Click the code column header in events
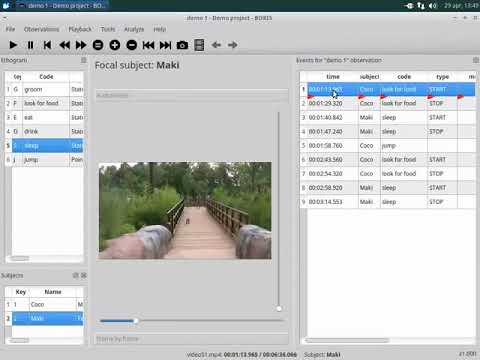Screen dimensions: 480x360 404,77
